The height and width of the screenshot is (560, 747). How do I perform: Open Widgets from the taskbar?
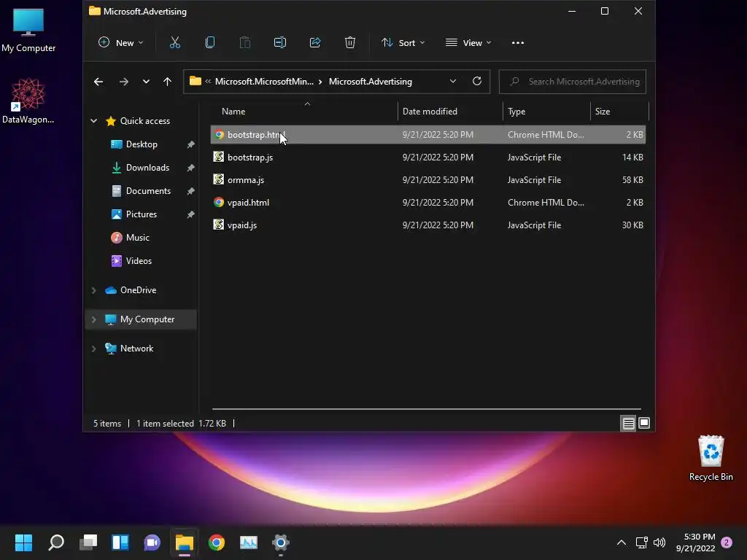(x=120, y=542)
